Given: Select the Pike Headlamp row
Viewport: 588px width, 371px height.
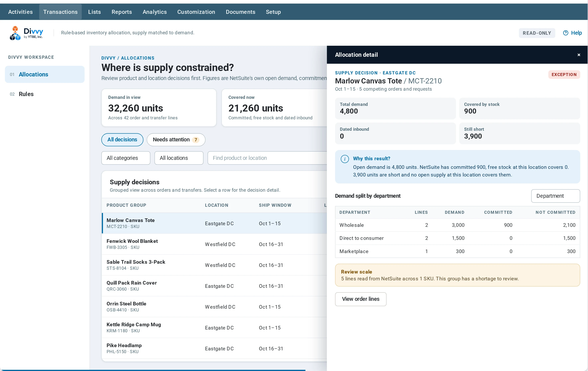Looking at the screenshot, I should pos(214,349).
